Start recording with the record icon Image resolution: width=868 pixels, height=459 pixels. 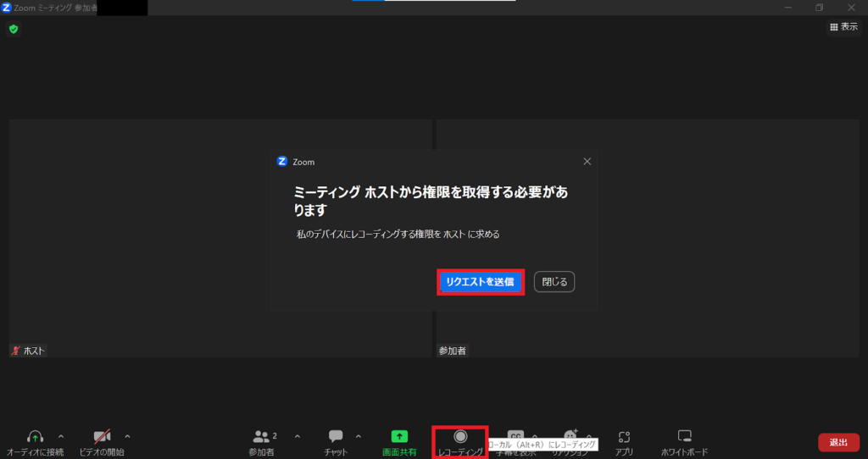click(x=459, y=436)
